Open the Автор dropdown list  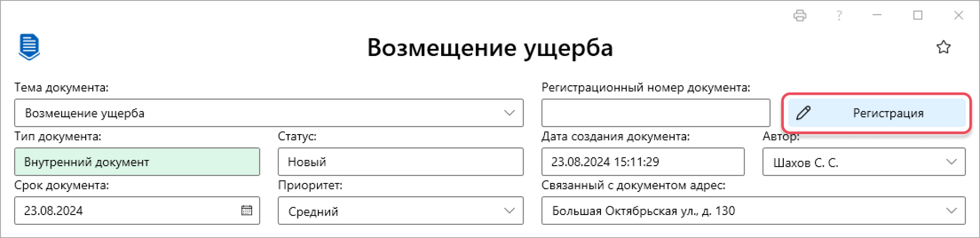[951, 162]
